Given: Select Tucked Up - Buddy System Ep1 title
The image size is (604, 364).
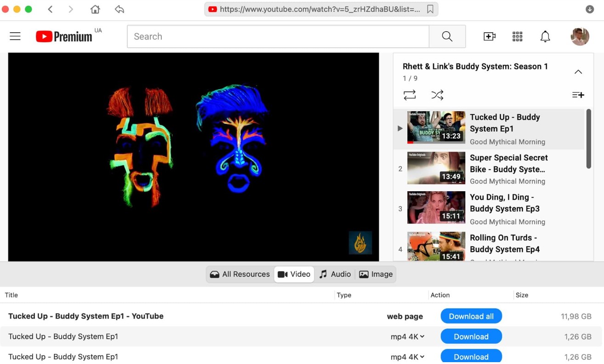Looking at the screenshot, I should pos(505,123).
